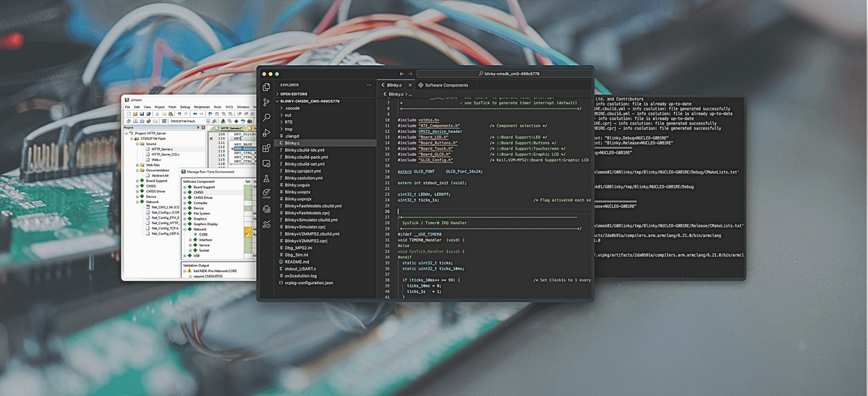Viewport: 868px width, 396px height.
Task: Expand the Web files group in uVision
Action: tap(137, 165)
